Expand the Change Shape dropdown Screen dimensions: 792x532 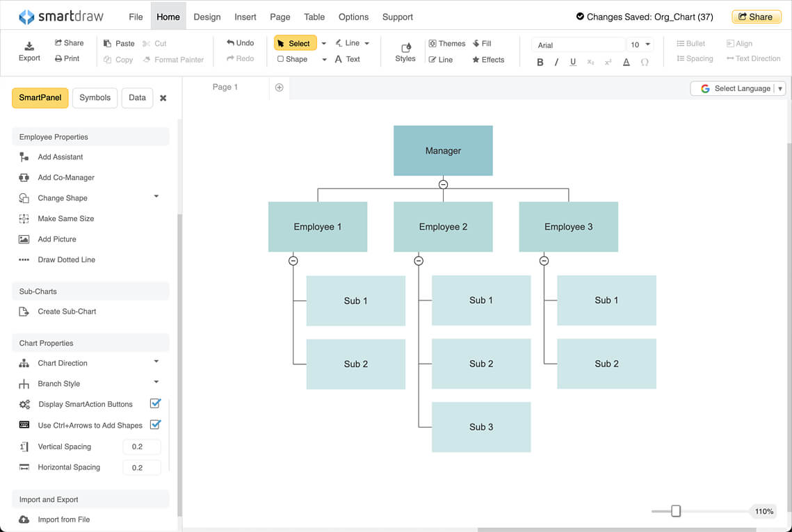pos(156,198)
